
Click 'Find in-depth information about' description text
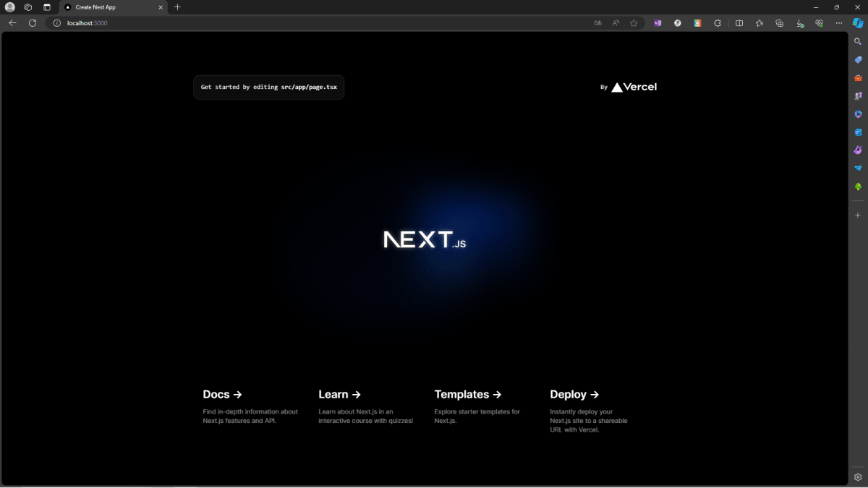[x=250, y=412]
